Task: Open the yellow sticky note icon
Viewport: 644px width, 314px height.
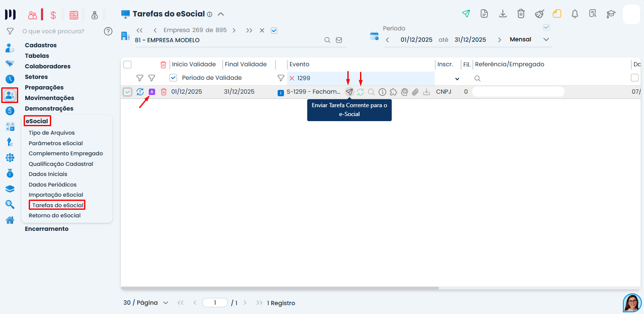Action: 557,14
